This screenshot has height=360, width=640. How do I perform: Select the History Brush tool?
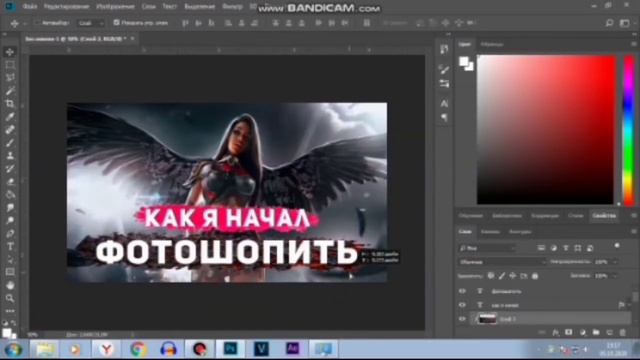tap(10, 169)
